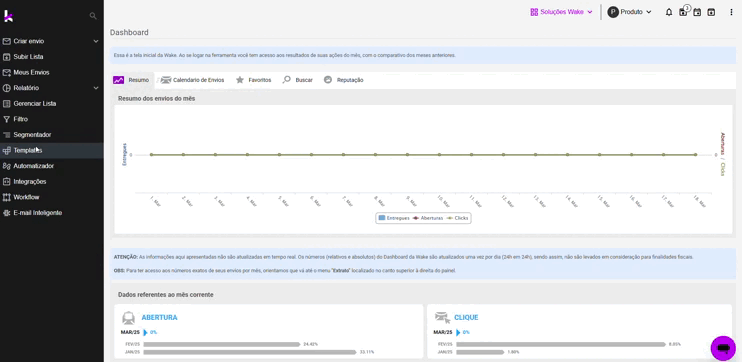Switch to the Reputação tab
This screenshot has height=362, width=742.
pos(344,80)
